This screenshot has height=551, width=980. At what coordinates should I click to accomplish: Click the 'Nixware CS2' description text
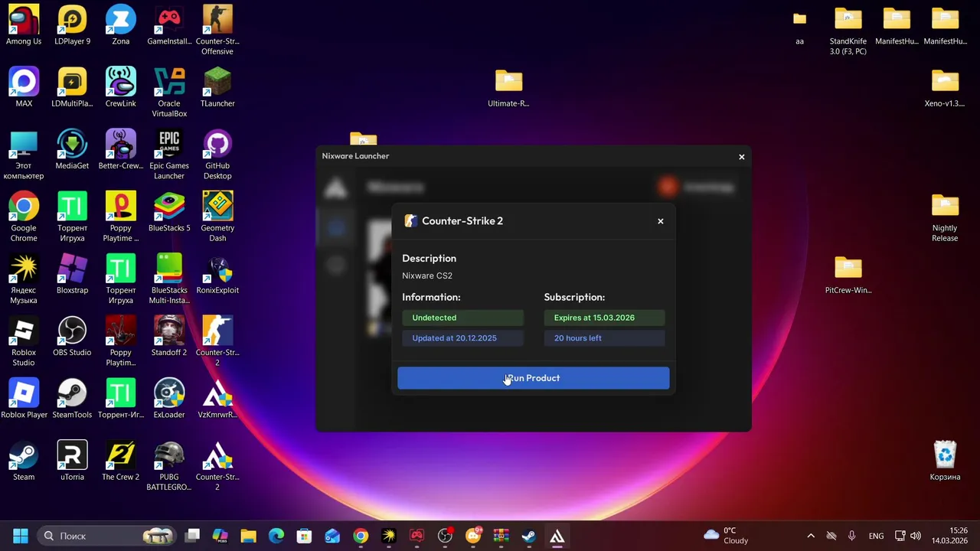(427, 275)
